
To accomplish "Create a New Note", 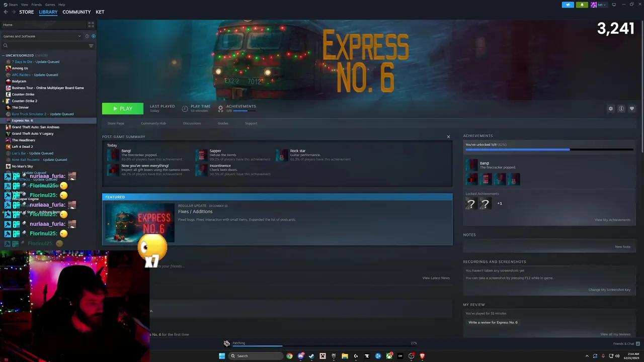I will click(x=622, y=247).
